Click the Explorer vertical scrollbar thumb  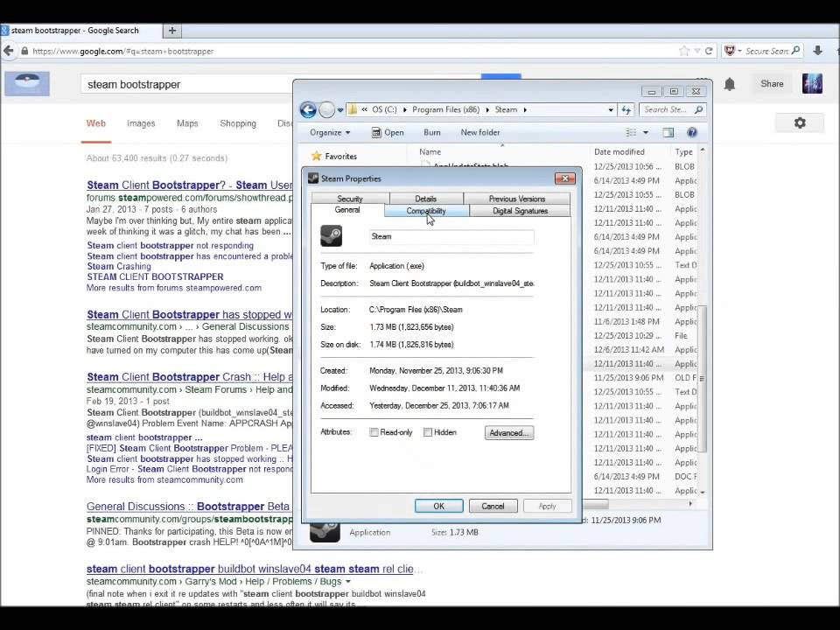pos(702,379)
